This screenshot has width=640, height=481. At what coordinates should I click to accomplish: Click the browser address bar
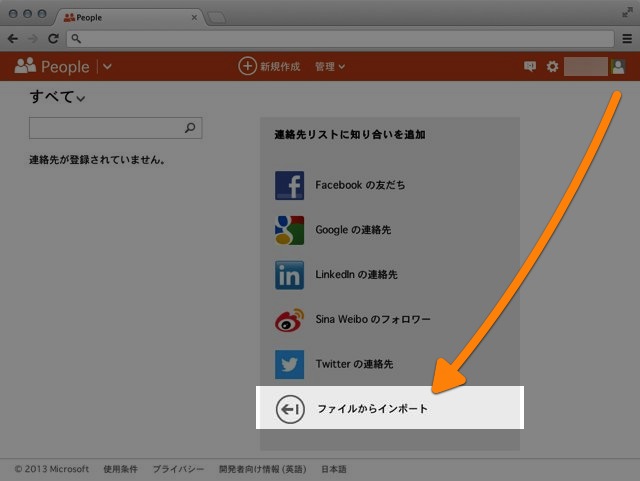click(340, 39)
